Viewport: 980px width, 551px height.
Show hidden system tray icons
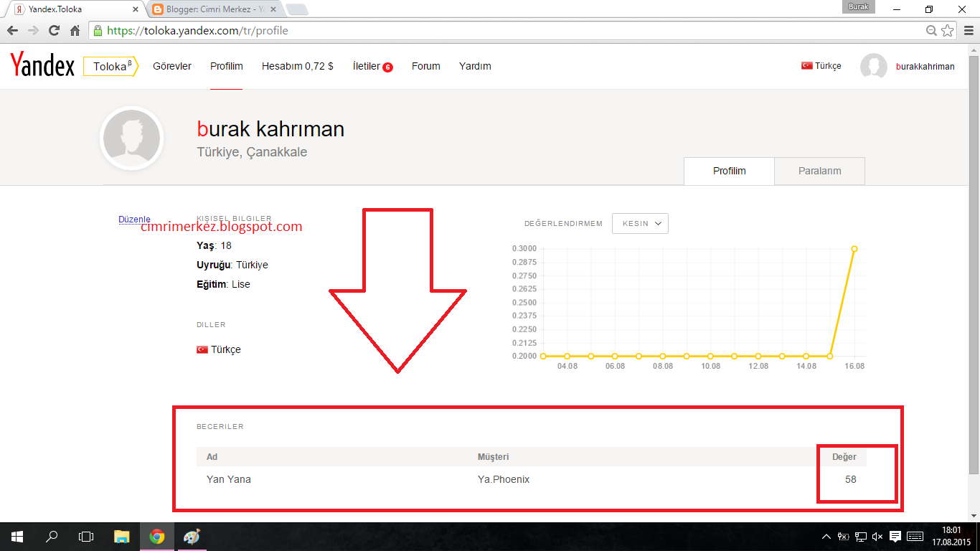coord(825,537)
